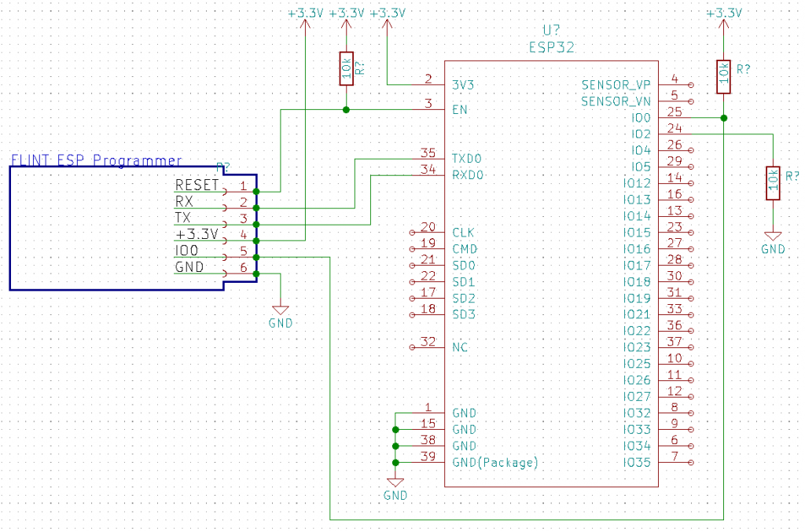
Task: Select the IO4 pin label
Action: coord(641,151)
